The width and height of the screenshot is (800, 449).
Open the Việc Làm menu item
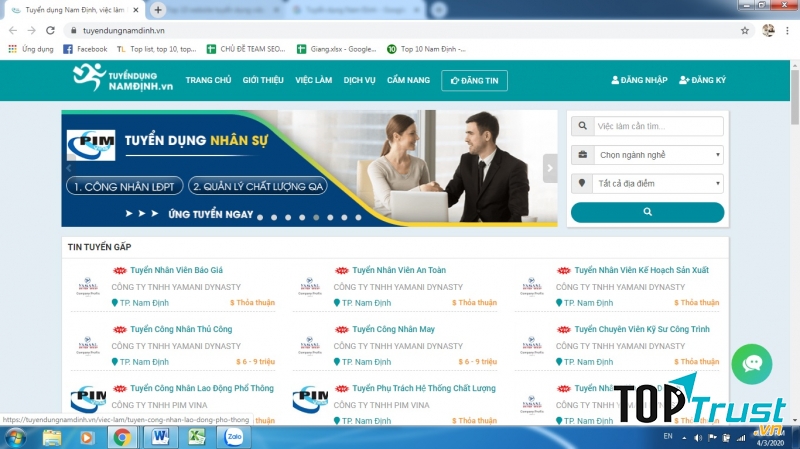pyautogui.click(x=313, y=80)
